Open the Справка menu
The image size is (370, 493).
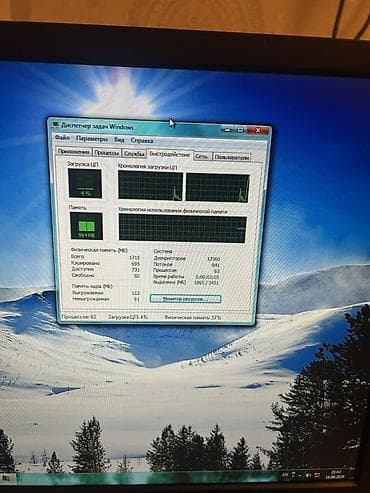pyautogui.click(x=142, y=141)
